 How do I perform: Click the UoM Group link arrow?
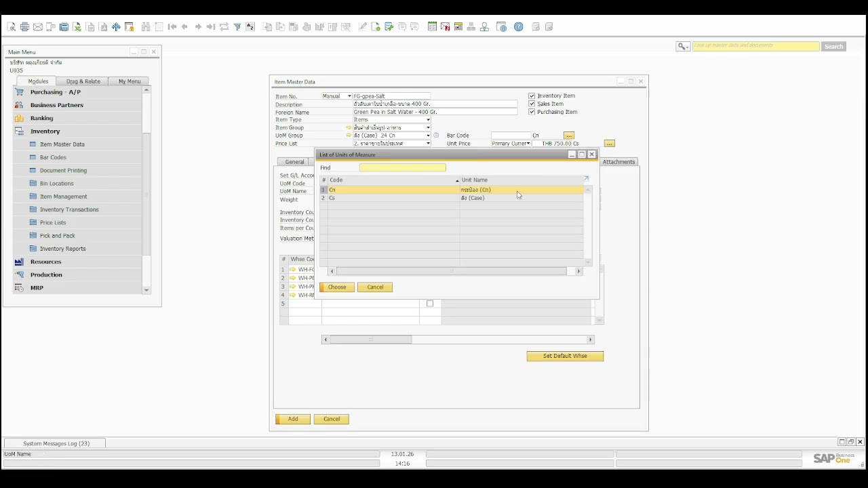[349, 136]
